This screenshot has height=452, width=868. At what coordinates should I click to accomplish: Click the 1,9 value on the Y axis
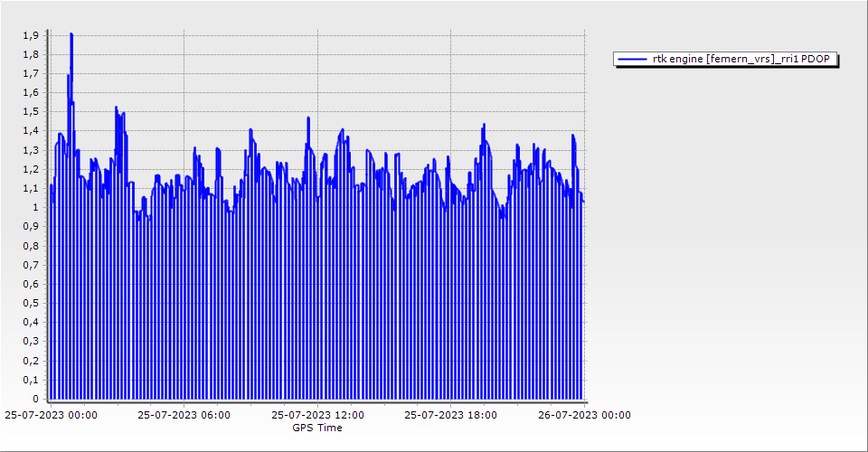coord(31,35)
